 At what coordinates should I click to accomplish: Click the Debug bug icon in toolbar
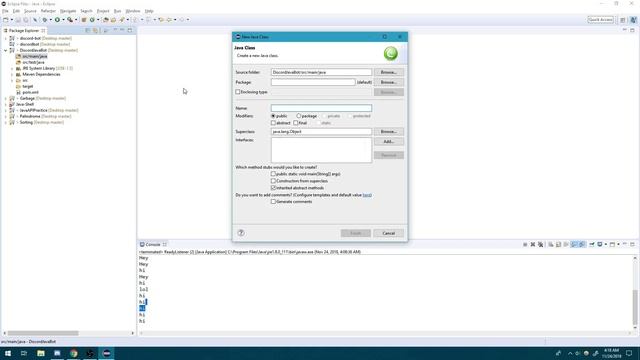pyautogui.click(x=45, y=20)
